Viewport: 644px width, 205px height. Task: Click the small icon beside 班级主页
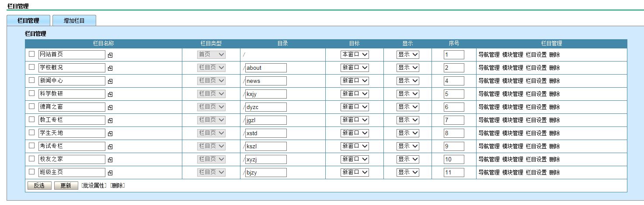[x=110, y=173]
